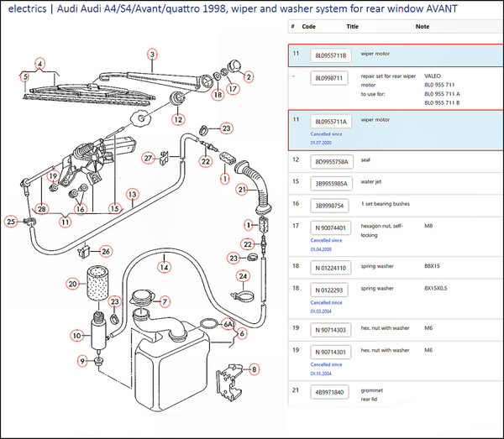The image size is (504, 439).
Task: Select callout 24 near the hose clamp
Action: click(243, 275)
